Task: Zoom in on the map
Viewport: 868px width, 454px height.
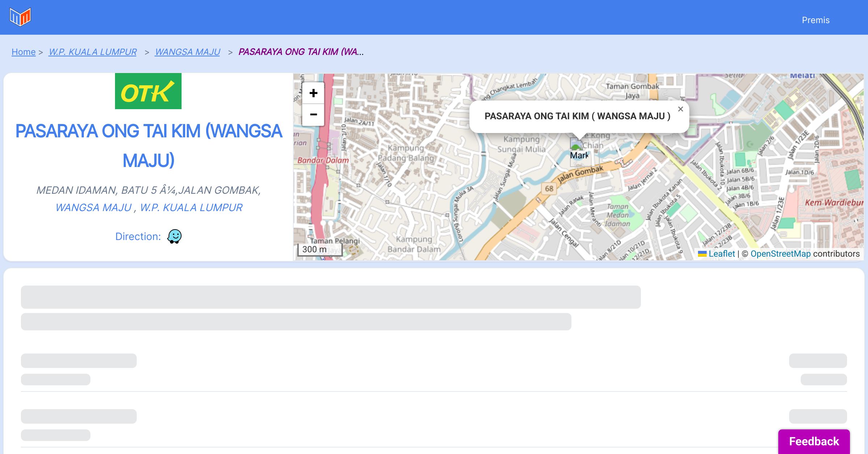Action: [313, 93]
